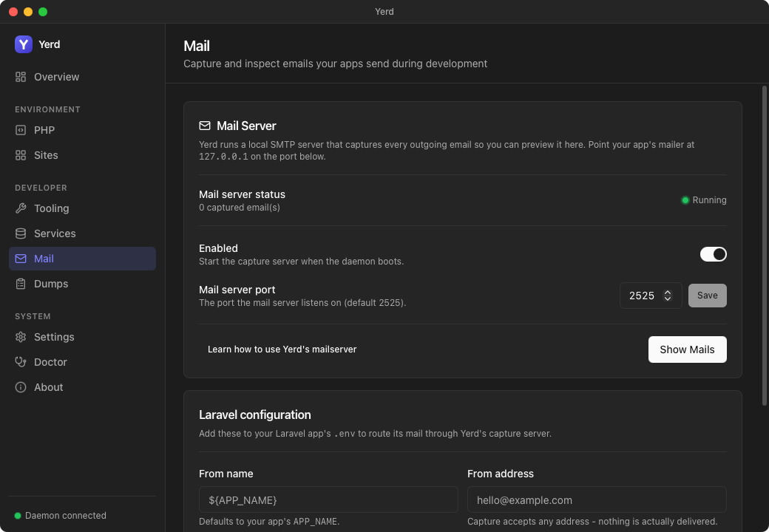The width and height of the screenshot is (769, 532).
Task: Click the Mail Server card heading
Action: tap(246, 126)
